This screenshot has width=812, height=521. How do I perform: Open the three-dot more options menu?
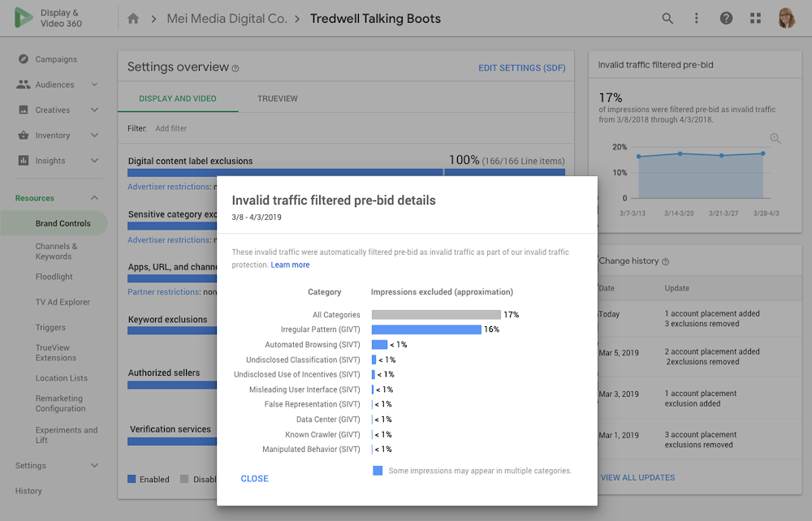point(697,19)
